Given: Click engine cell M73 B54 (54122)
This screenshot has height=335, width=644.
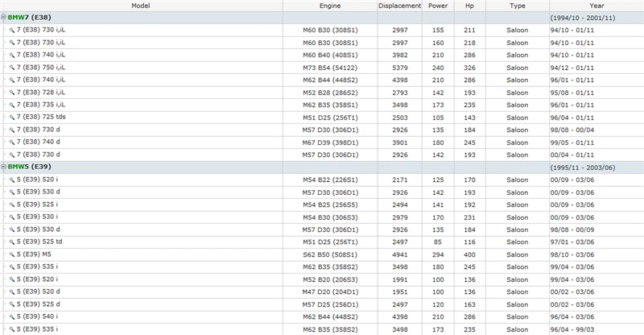Looking at the screenshot, I should [x=330, y=68].
